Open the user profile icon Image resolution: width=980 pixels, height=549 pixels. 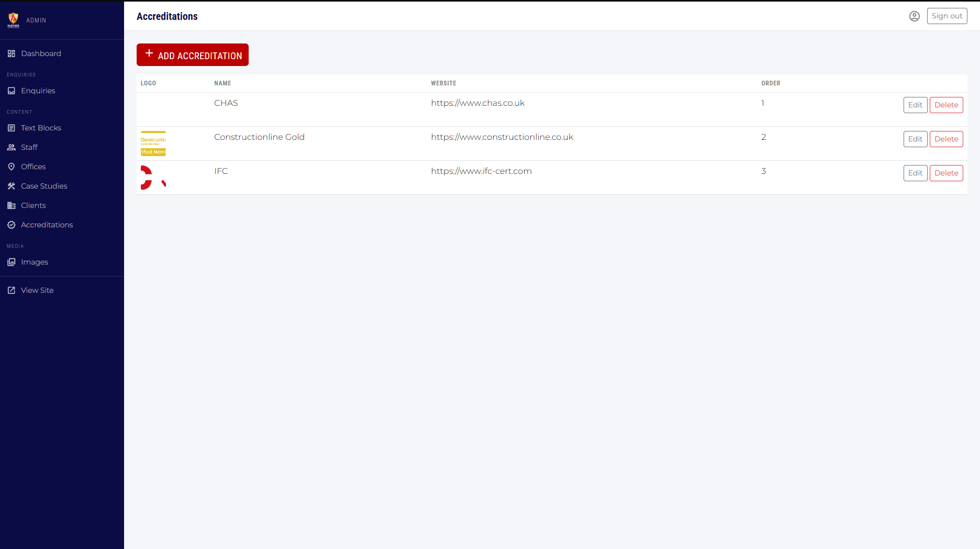[x=915, y=16]
